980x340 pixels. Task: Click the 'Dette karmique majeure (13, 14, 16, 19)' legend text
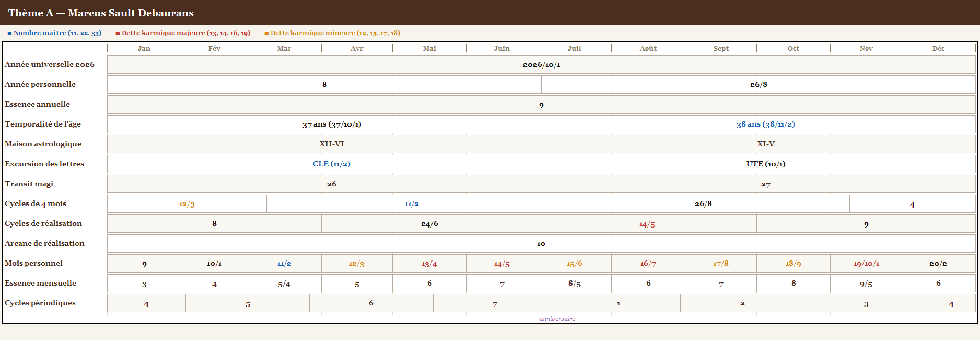[186, 33]
